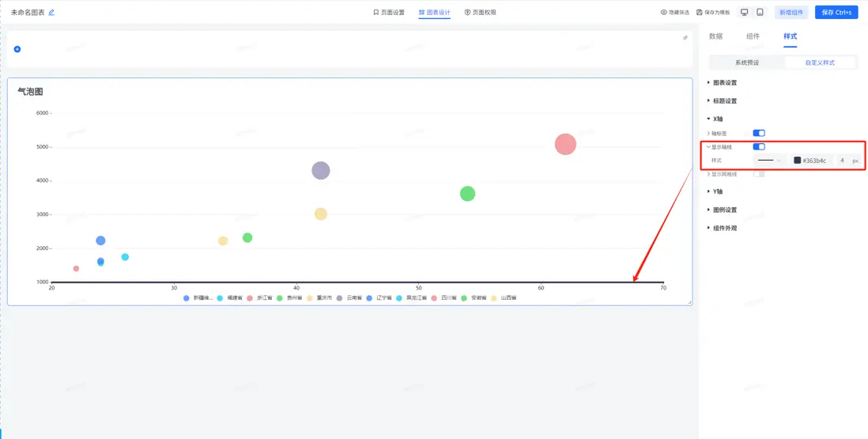Toggle 新疆维... legend item

pos(198,298)
